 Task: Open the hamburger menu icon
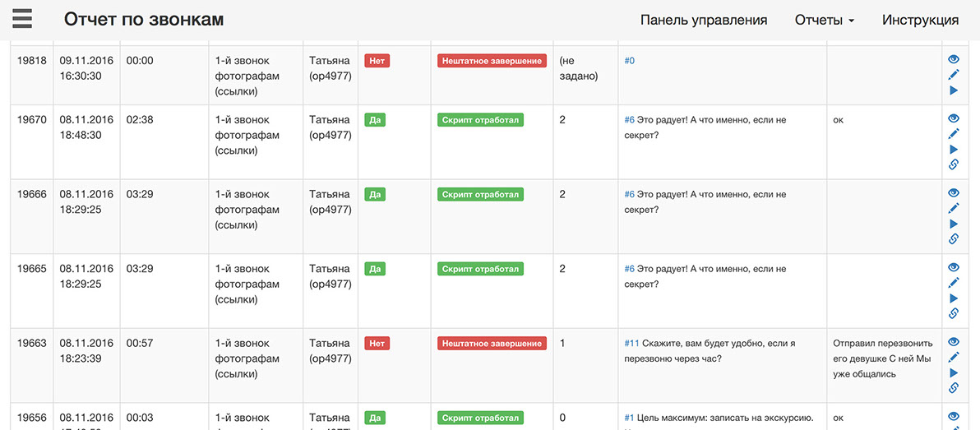click(22, 19)
